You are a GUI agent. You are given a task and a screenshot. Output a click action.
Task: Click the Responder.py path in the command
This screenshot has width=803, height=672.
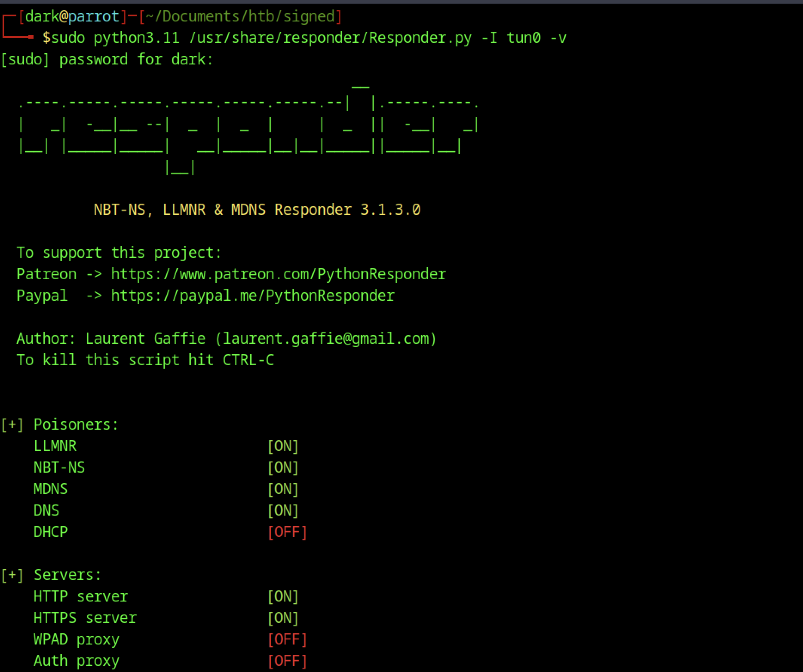point(330,38)
